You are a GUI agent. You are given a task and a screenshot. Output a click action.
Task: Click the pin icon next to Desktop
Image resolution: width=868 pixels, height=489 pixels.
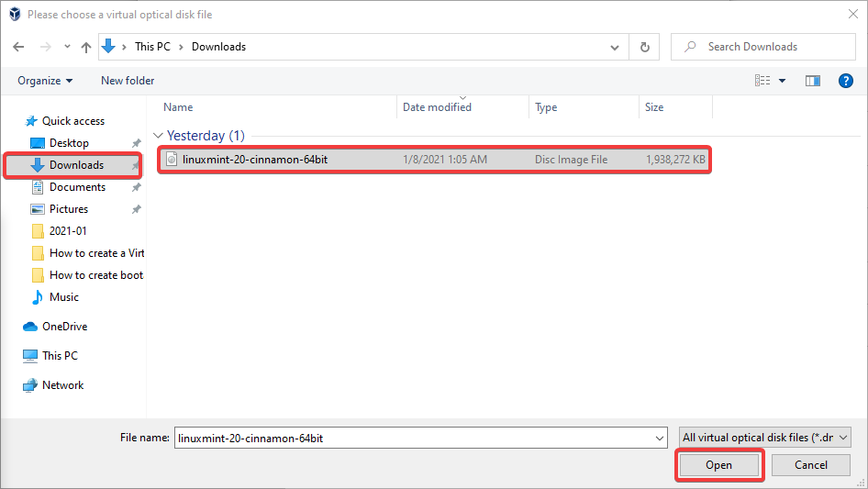point(136,143)
